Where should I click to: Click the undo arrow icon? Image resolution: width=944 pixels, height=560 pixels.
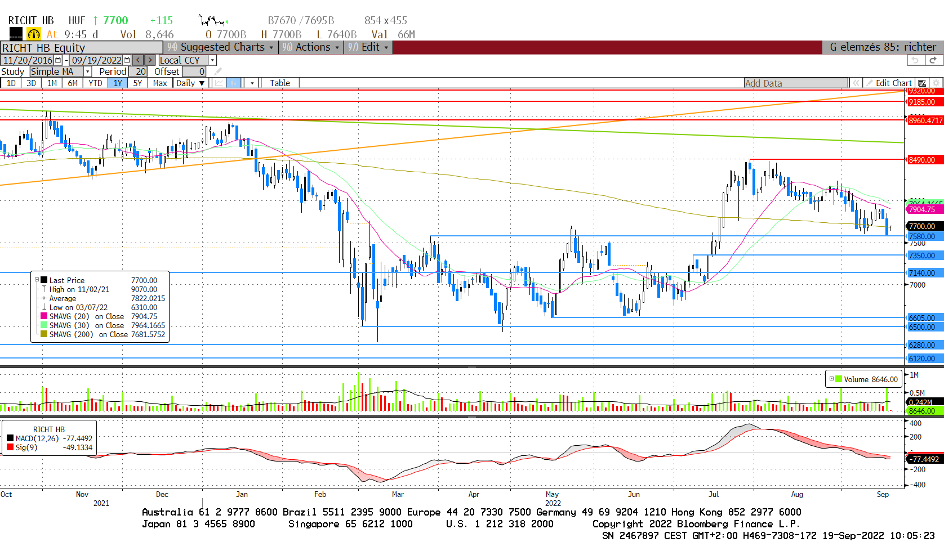pyautogui.click(x=915, y=60)
